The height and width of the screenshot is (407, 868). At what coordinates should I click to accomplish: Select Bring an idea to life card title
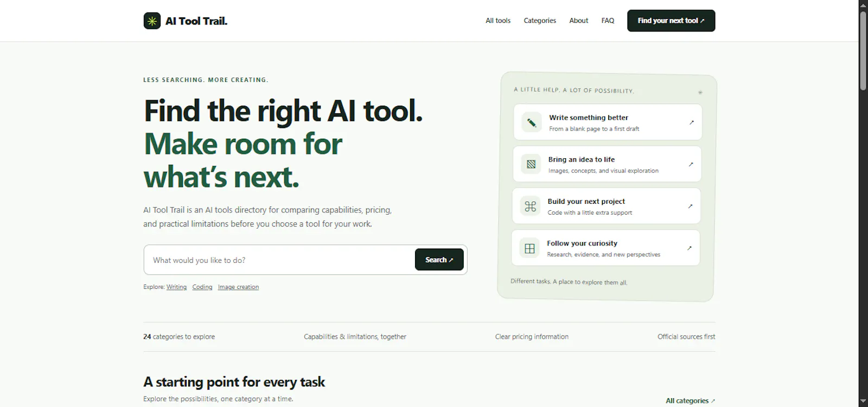click(582, 159)
